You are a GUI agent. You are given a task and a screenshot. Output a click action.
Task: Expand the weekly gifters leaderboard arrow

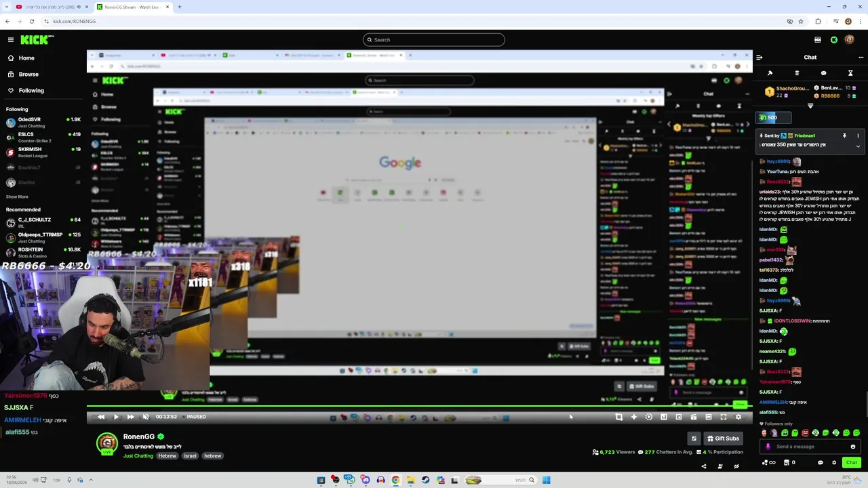pos(810,106)
